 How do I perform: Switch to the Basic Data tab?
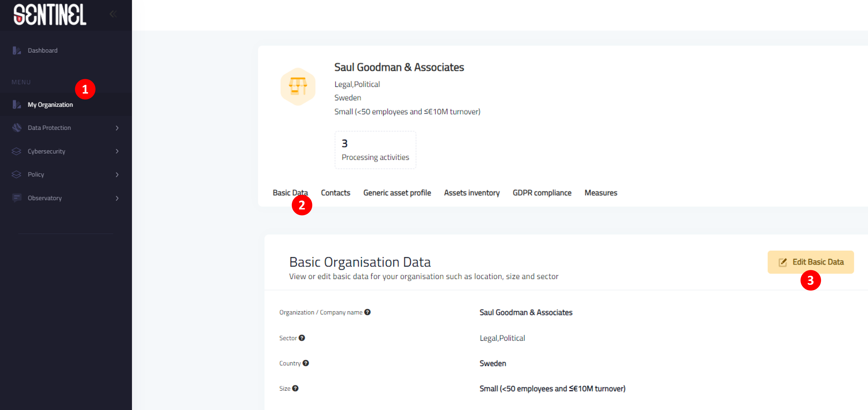(290, 193)
